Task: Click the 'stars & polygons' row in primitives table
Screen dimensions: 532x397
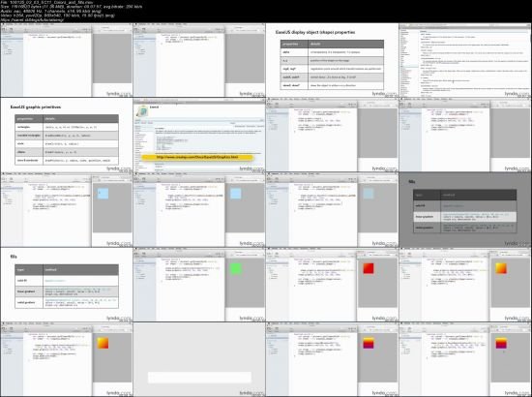Action: [x=67, y=161]
